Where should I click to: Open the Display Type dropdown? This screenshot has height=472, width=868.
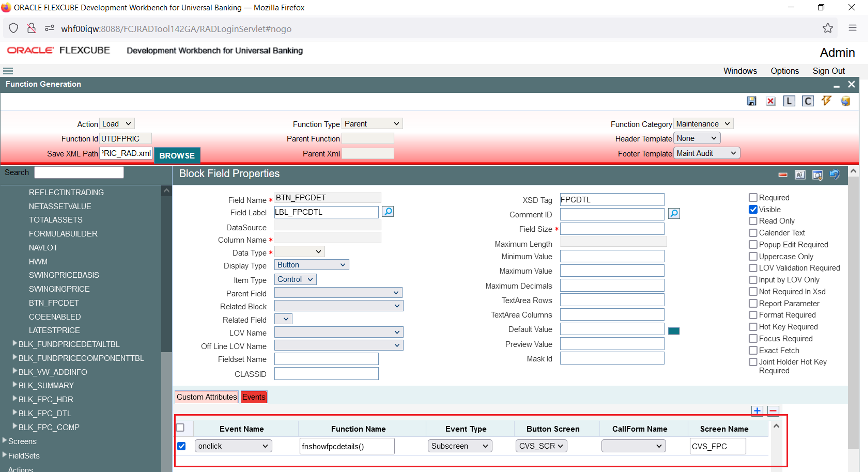[x=311, y=265]
